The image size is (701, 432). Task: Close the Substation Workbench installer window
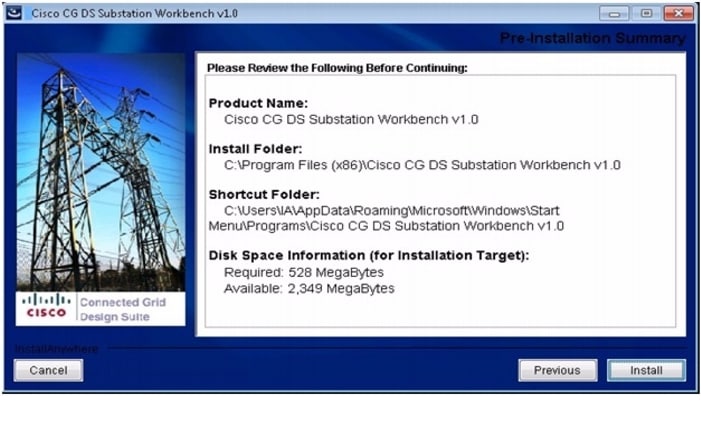679,13
